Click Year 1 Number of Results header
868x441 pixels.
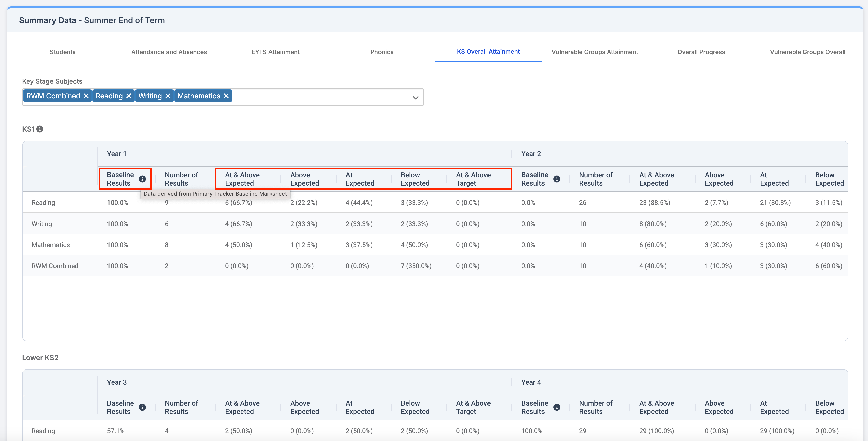pos(181,179)
